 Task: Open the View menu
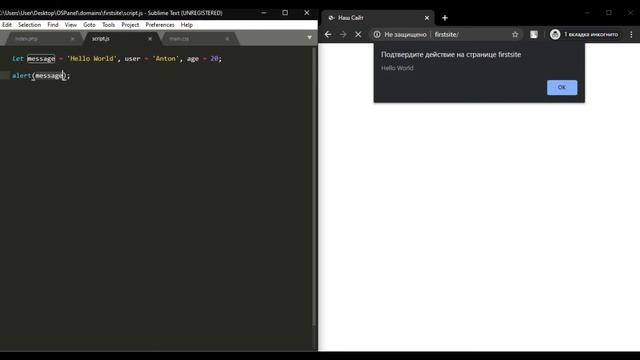[71, 25]
